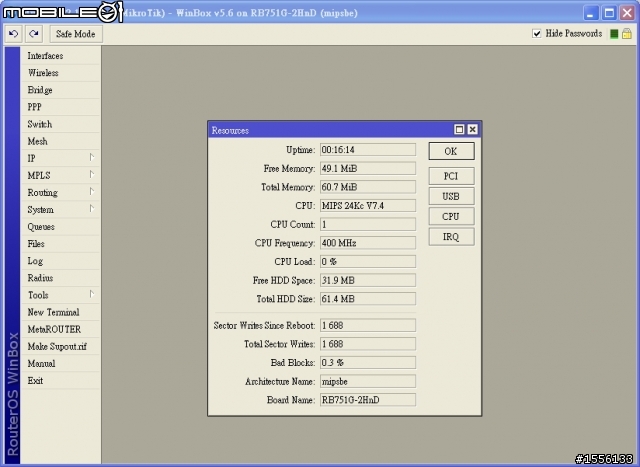Toggle the Hide Passwords checkbox
Image resolution: width=640 pixels, height=467 pixels.
537,33
